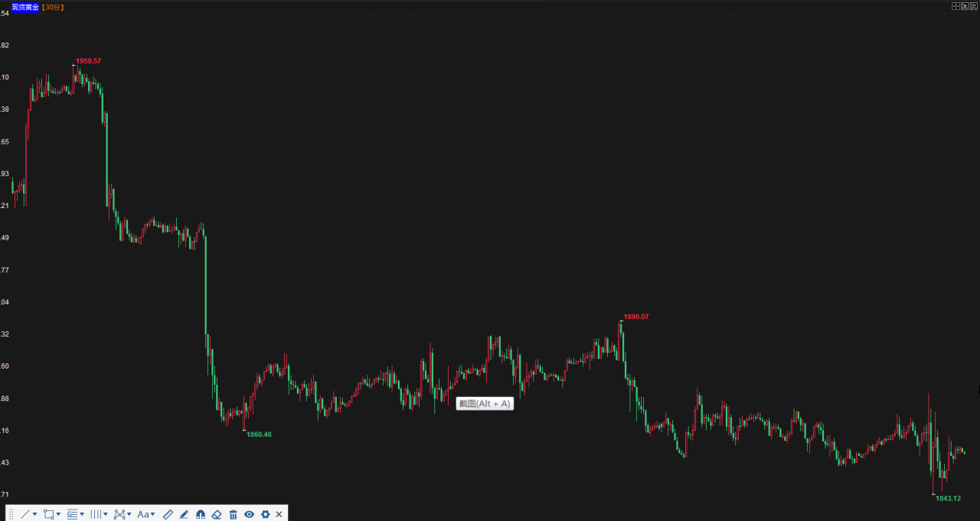The height and width of the screenshot is (521, 980).
Task: Choose the eraser tool in drawing toolbar
Action: [217, 514]
